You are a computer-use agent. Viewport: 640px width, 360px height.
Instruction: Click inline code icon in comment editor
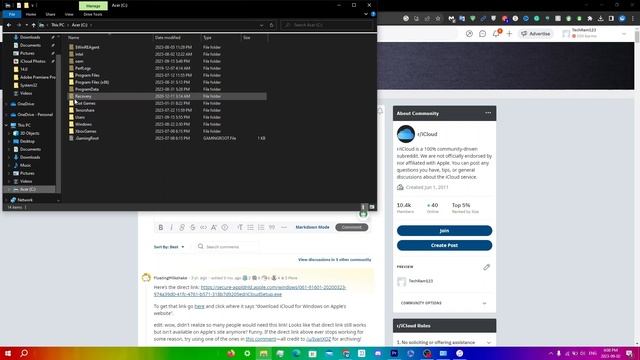coord(203,227)
